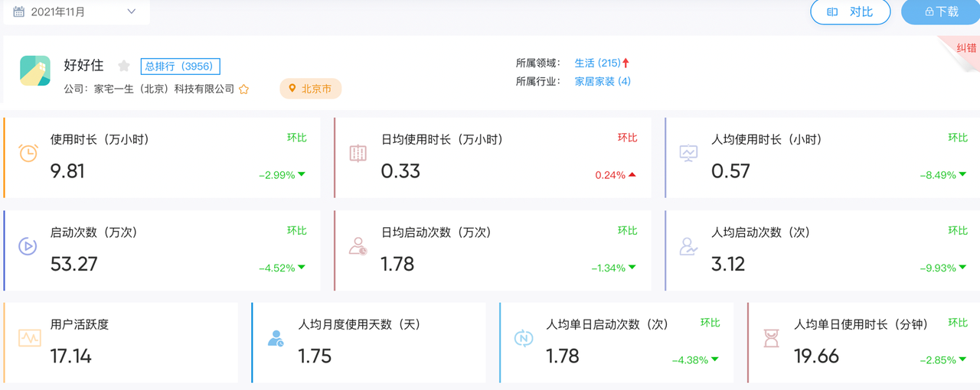980x390 pixels.
Task: Open the 家居家装 (4) industry link
Action: (603, 81)
